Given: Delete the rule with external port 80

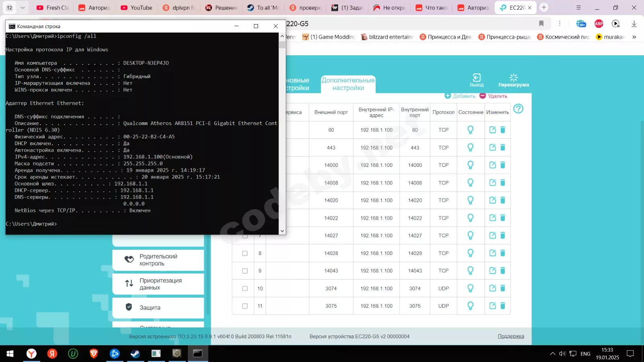Looking at the screenshot, I should (x=503, y=130).
